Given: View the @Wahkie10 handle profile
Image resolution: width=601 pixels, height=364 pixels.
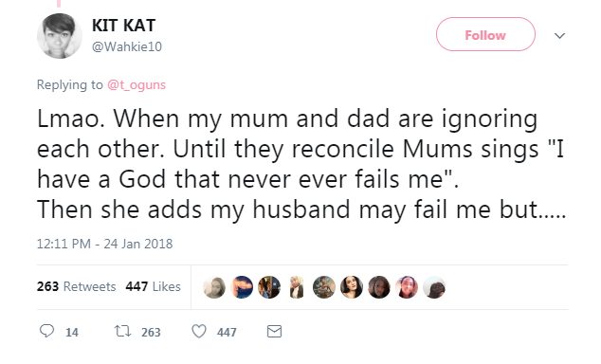Looking at the screenshot, I should tap(127, 46).
